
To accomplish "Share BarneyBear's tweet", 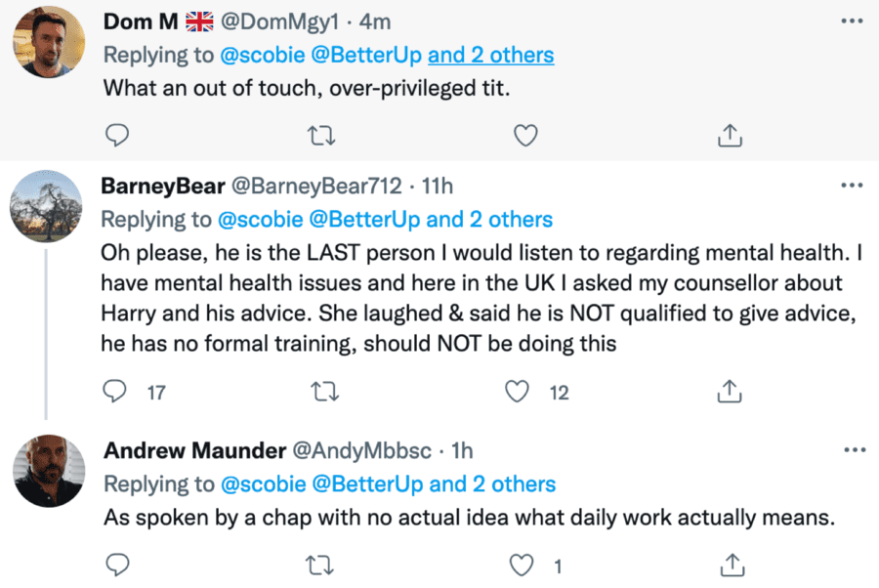I will [730, 393].
